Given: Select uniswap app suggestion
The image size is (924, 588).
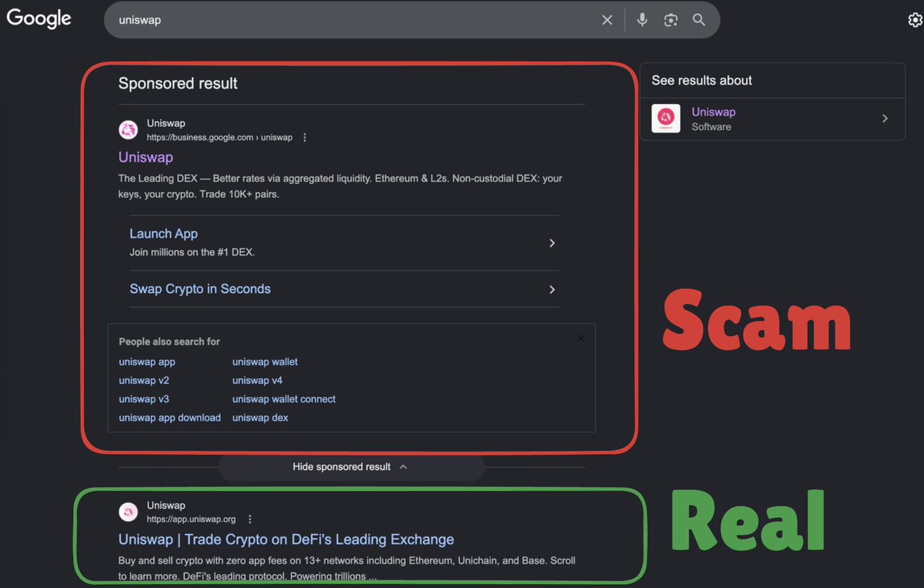Looking at the screenshot, I should point(147,361).
